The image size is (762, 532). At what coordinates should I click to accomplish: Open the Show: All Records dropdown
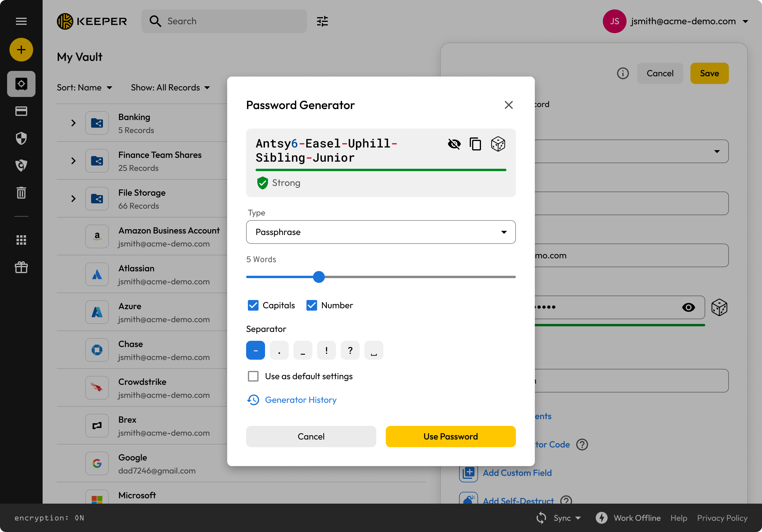tap(170, 87)
